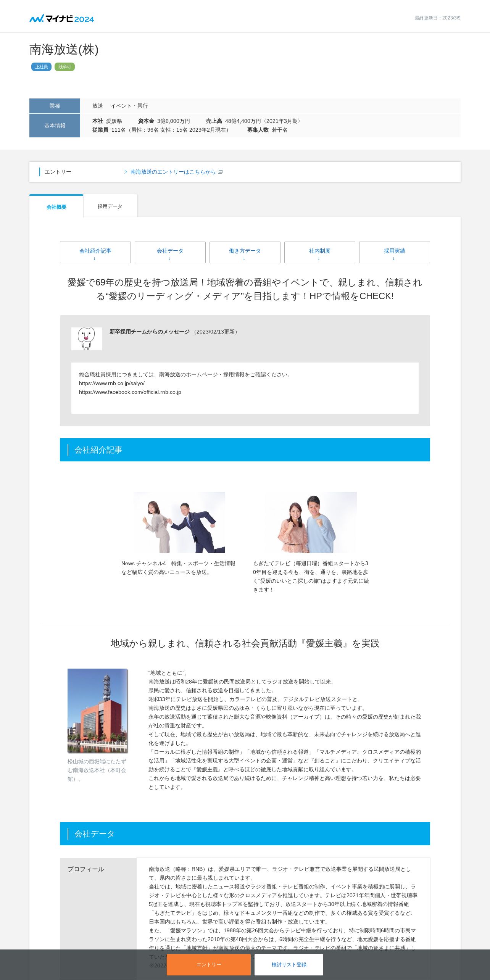
Task: Switch to the 採用データ tab
Action: tap(110, 206)
